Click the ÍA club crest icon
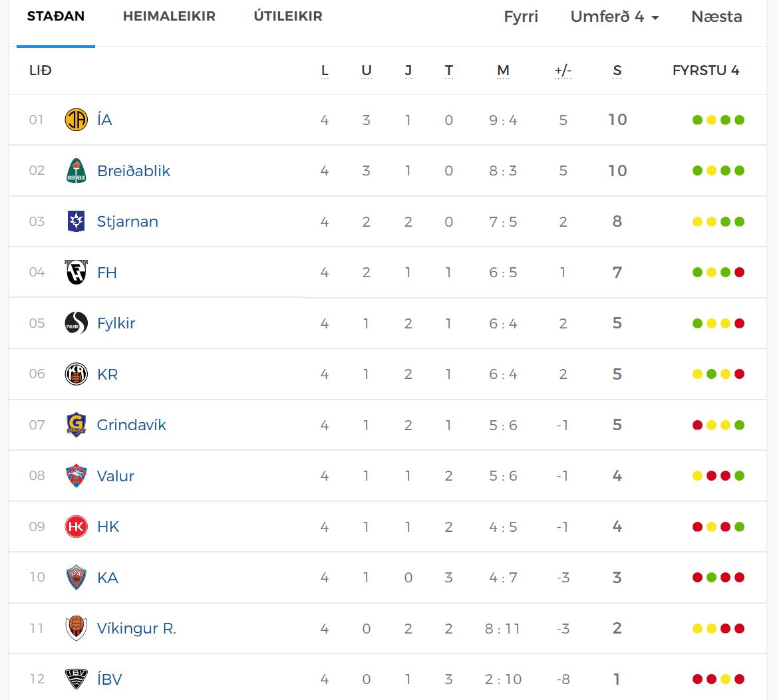Viewport: 777px width, 700px height. click(77, 120)
